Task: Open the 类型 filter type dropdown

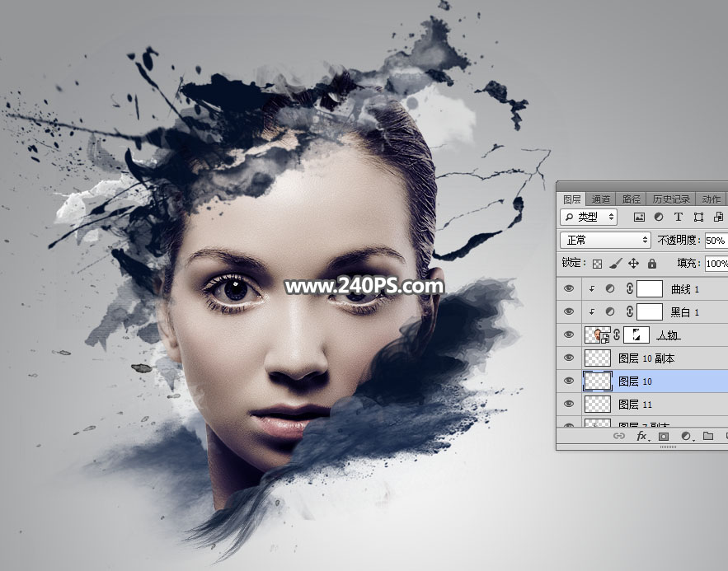Action: (589, 218)
